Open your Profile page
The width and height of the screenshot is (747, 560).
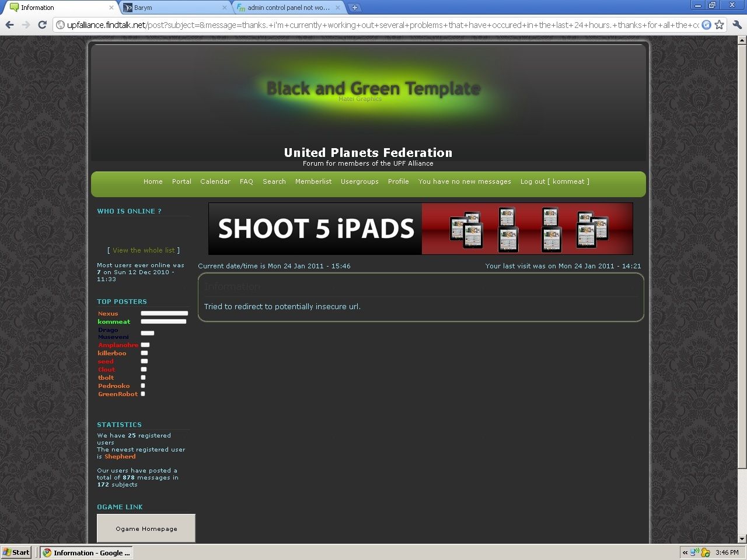[x=398, y=181]
